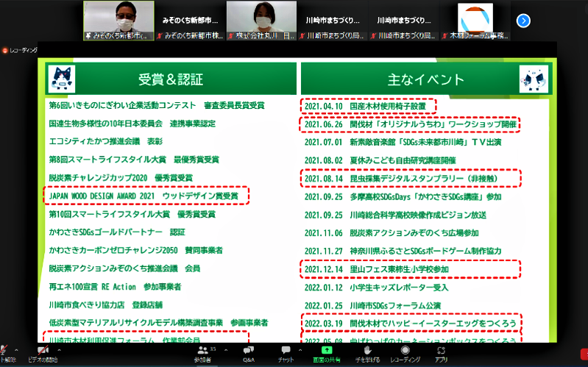This screenshot has height=367, width=588.
Task: Click the 2022.01.12 小学生キッズレポーター受入 event
Action: click(377, 288)
